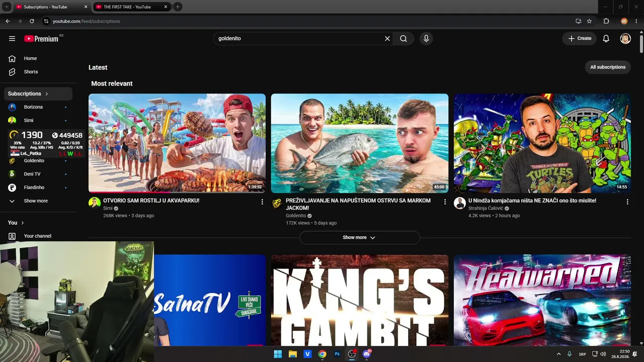Close the THE FIRST TAKE tab
This screenshot has width=644, height=362.
166,7
